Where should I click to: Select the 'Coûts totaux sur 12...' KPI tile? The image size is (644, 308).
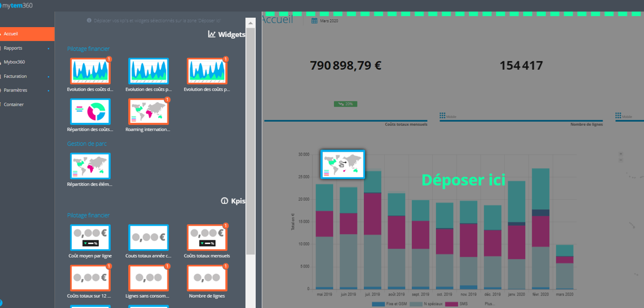point(90,277)
